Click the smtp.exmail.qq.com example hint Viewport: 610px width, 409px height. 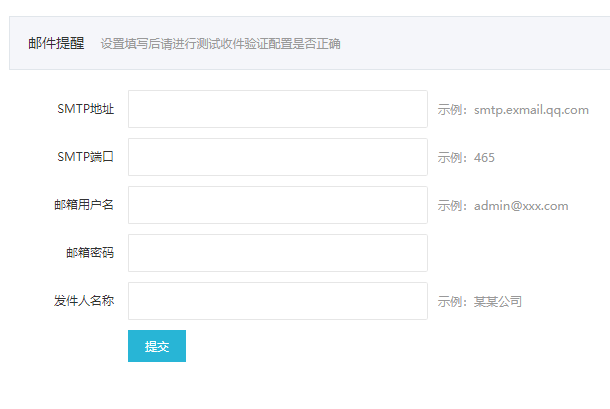[513, 110]
